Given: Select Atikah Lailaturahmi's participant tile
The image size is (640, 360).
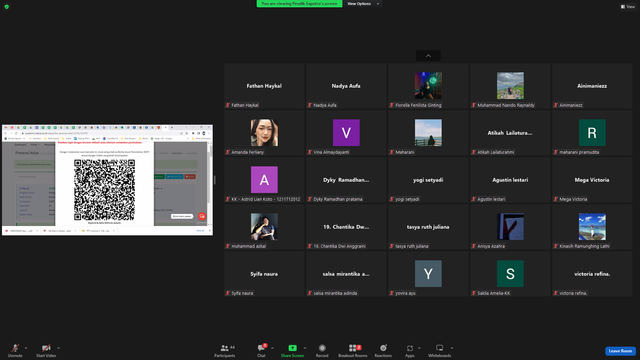Looking at the screenshot, I should (510, 133).
